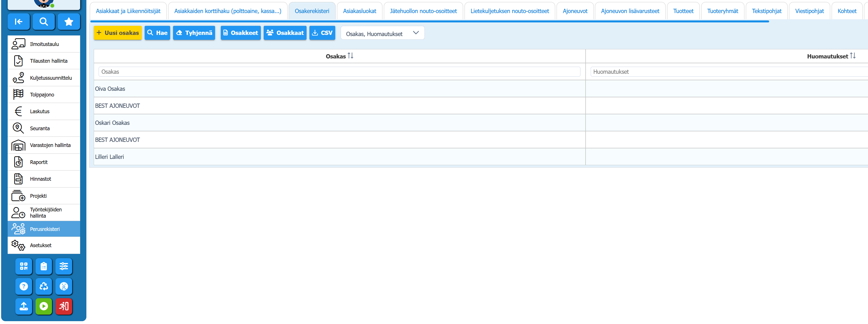The height and width of the screenshot is (324, 868).
Task: Open the sidebar magnifier search button
Action: pos(44,22)
